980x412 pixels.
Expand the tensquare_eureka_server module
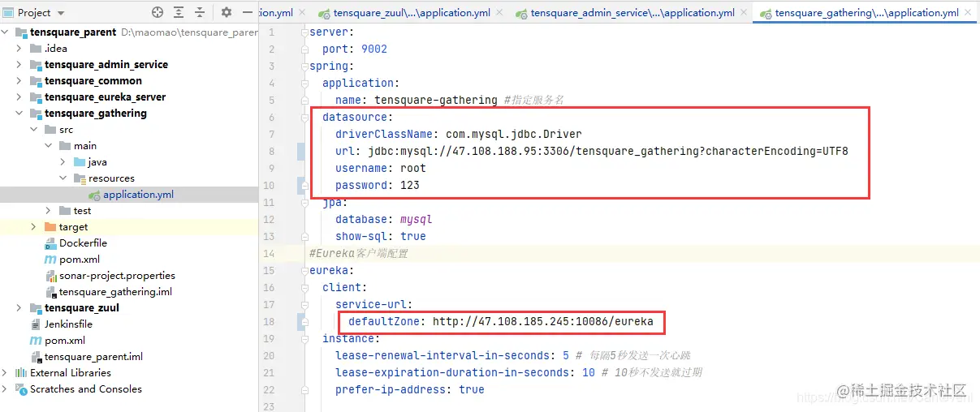tap(19, 97)
